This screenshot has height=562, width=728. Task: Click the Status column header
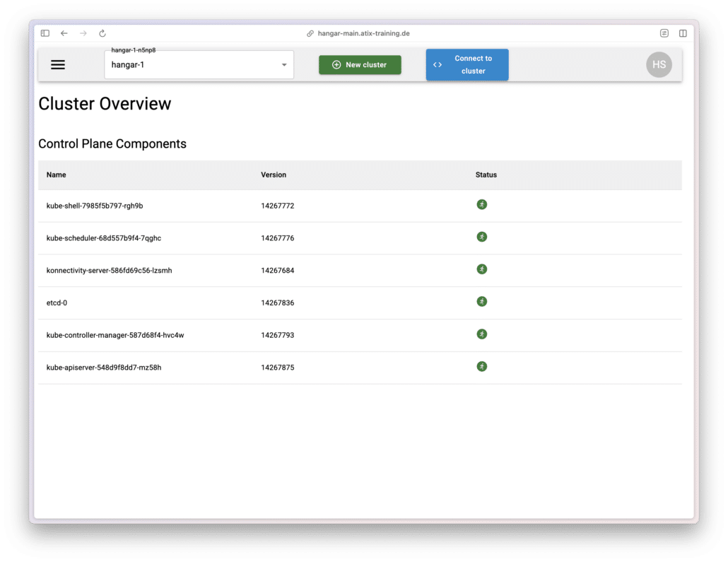point(486,175)
